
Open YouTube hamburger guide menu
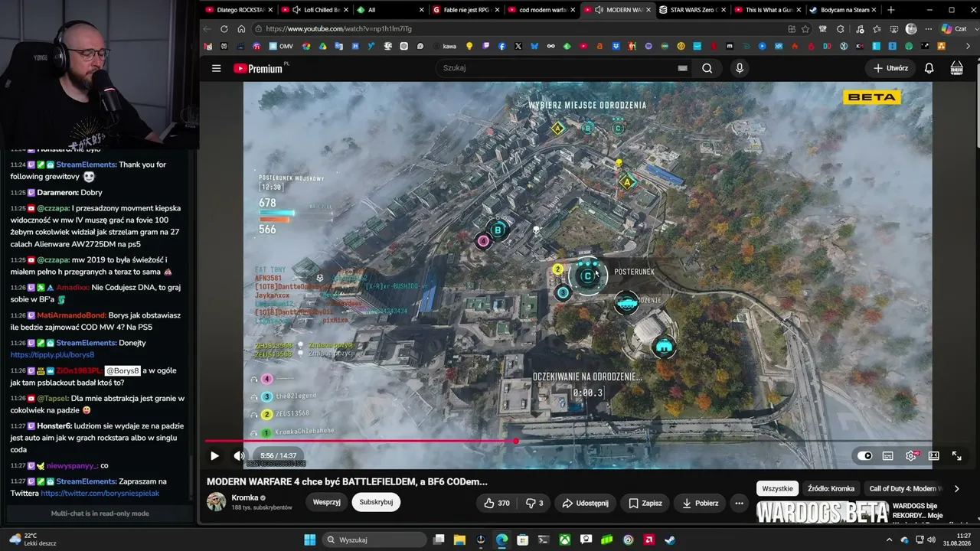click(x=216, y=68)
